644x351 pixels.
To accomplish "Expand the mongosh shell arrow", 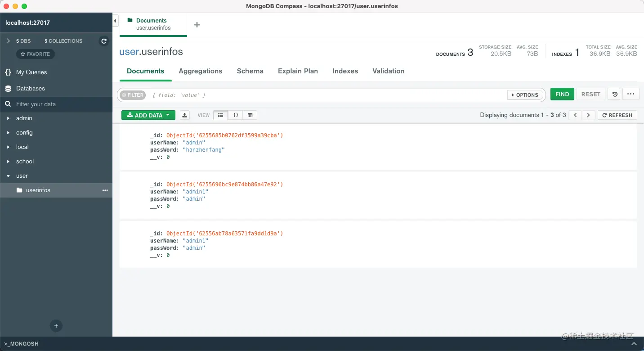I will (634, 344).
